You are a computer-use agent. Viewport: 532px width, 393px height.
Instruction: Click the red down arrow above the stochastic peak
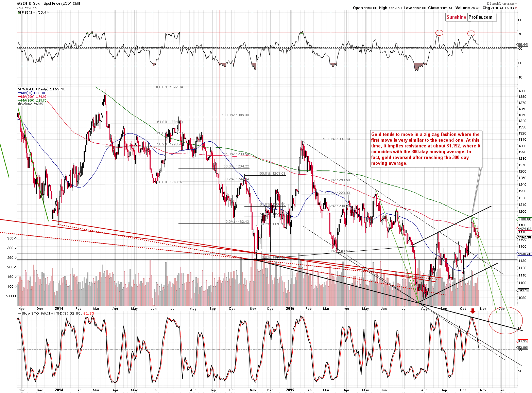pos(473,311)
